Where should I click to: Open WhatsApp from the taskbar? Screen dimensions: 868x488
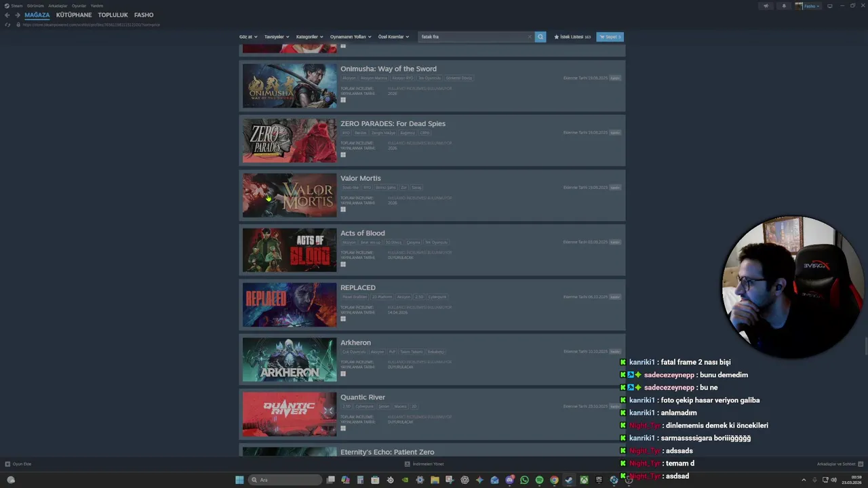pyautogui.click(x=524, y=480)
